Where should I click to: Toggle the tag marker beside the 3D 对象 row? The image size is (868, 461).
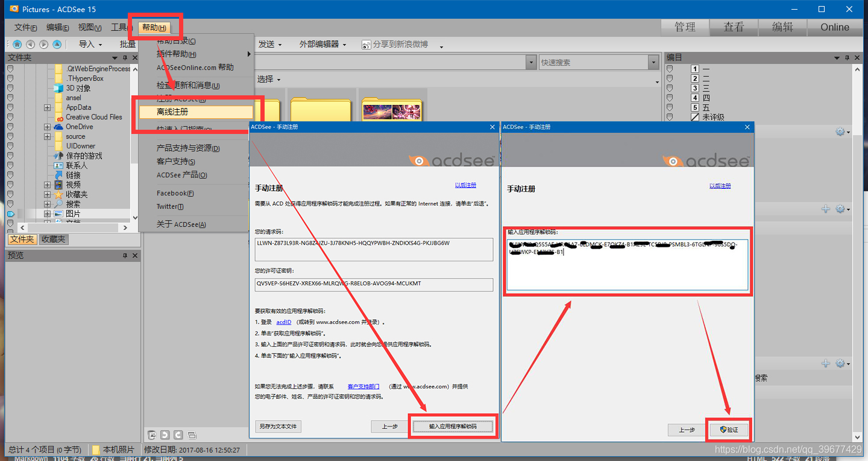[x=10, y=88]
